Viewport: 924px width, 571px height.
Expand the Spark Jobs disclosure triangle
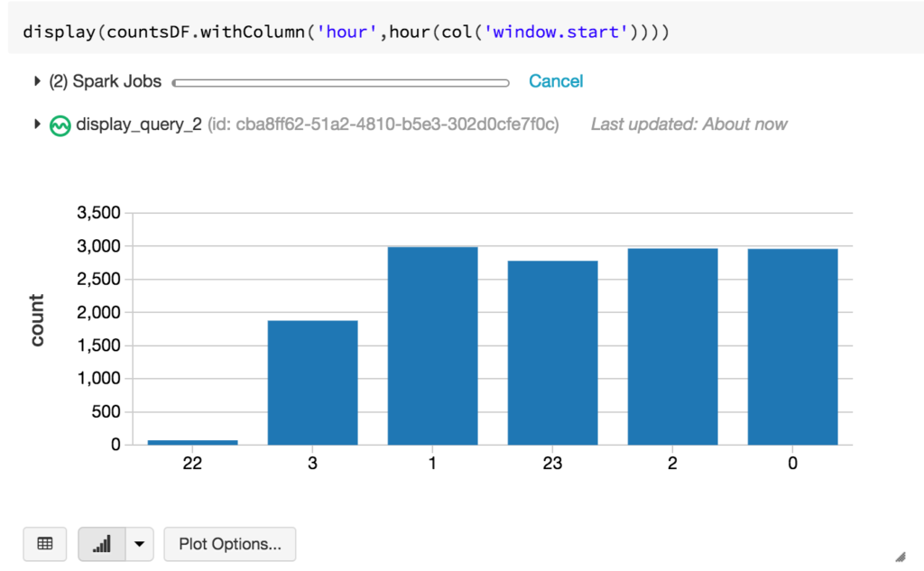coord(38,81)
